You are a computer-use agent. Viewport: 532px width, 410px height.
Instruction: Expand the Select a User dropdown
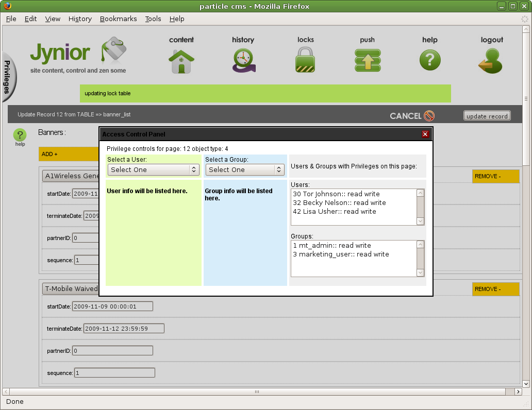[x=154, y=169]
